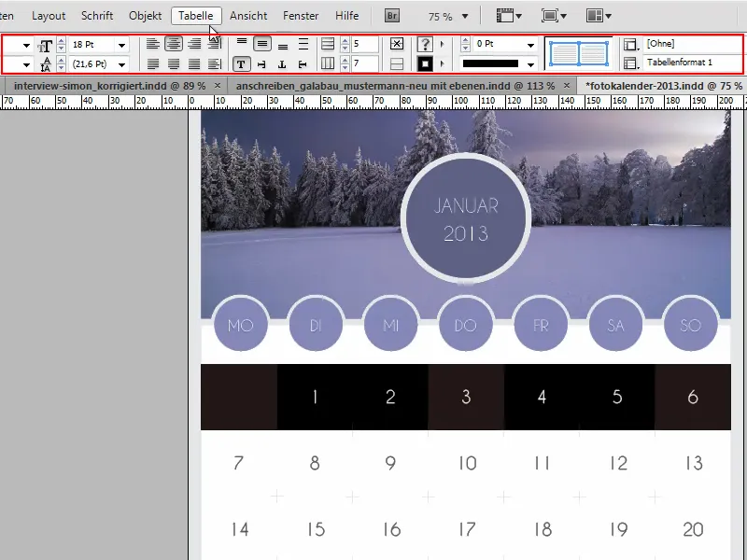
Task: Click font size stepper arrows
Action: 61,45
